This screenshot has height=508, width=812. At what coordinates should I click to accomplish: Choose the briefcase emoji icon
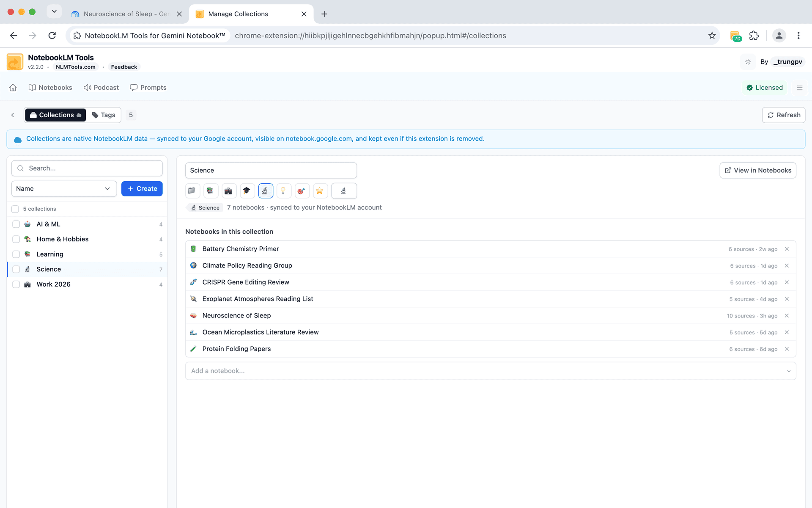coord(228,191)
